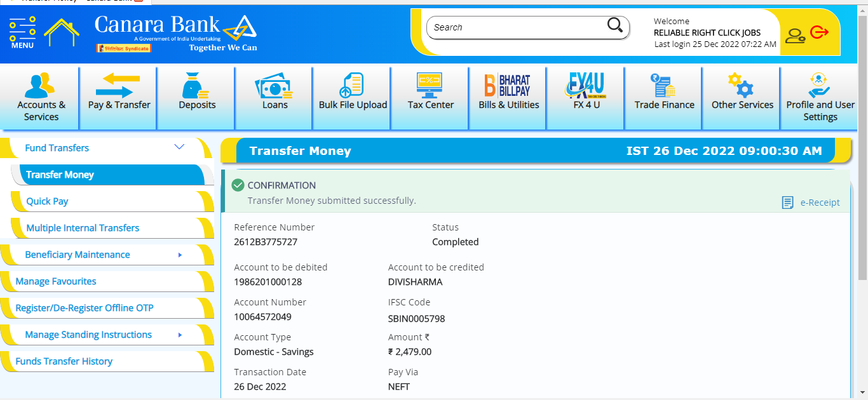Click Manage Standing Instructions label
The image size is (868, 400).
(x=88, y=335)
